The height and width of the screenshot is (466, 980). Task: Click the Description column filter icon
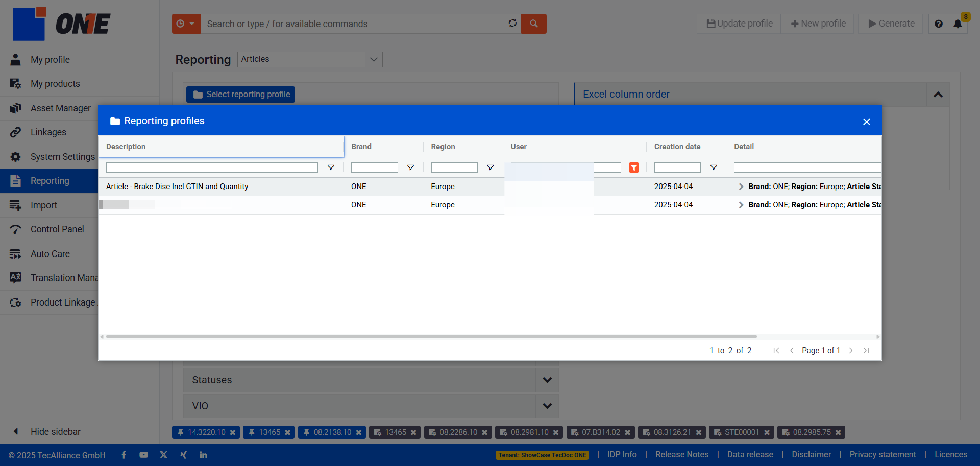331,168
